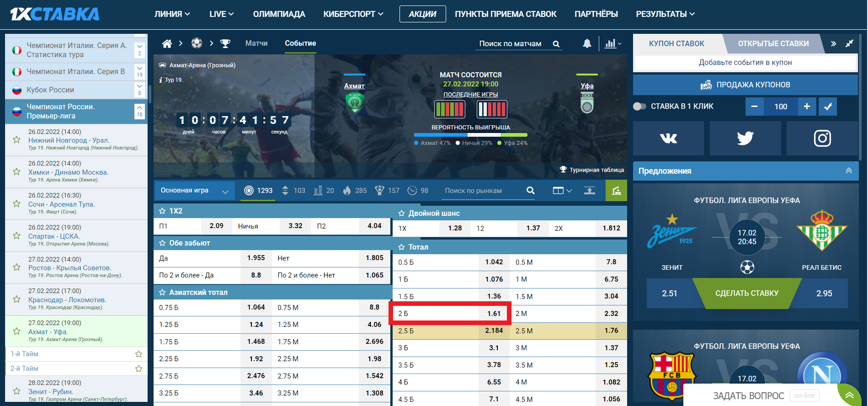868x406 pixels.
Task: Open the Instagram social page
Action: (822, 138)
